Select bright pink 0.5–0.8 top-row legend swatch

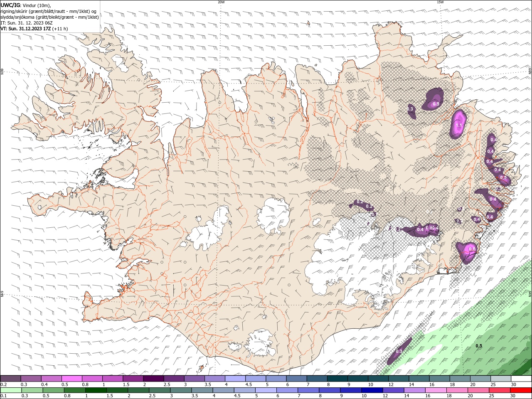[71, 379]
